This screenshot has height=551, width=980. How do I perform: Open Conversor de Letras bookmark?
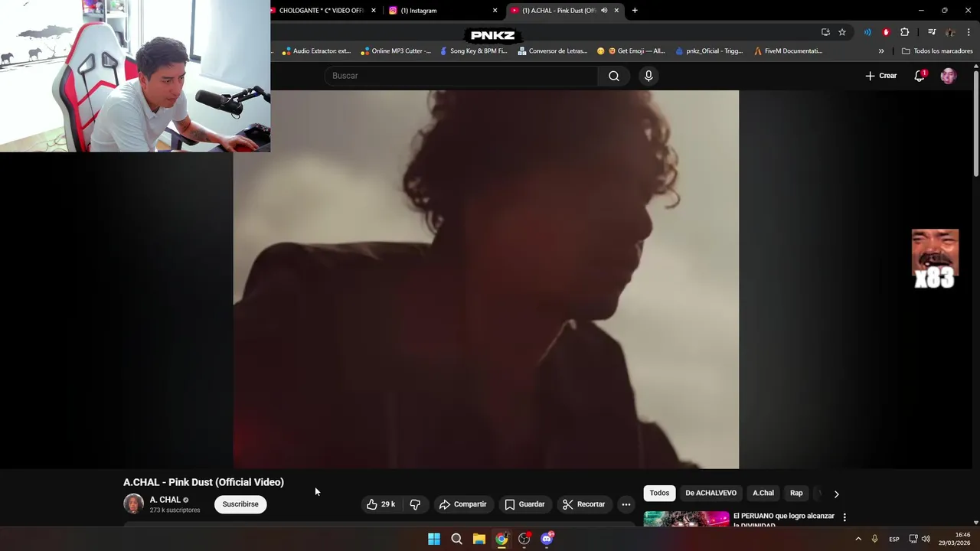coord(552,51)
